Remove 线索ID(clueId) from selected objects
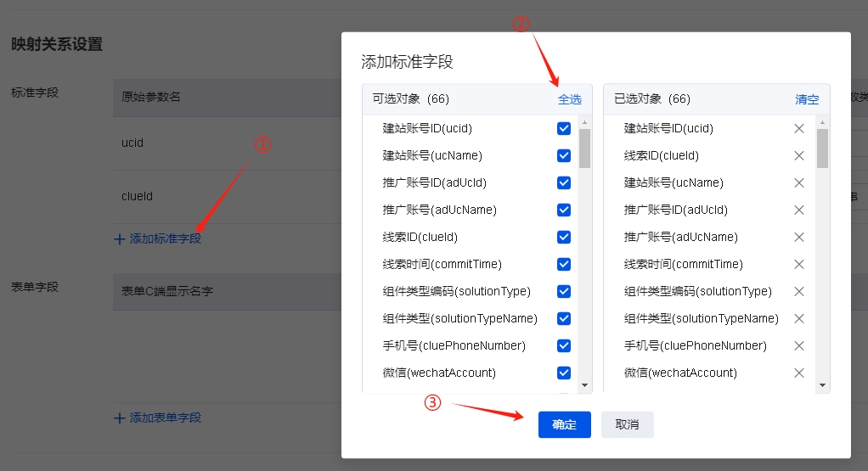The height and width of the screenshot is (471, 868). [x=798, y=156]
